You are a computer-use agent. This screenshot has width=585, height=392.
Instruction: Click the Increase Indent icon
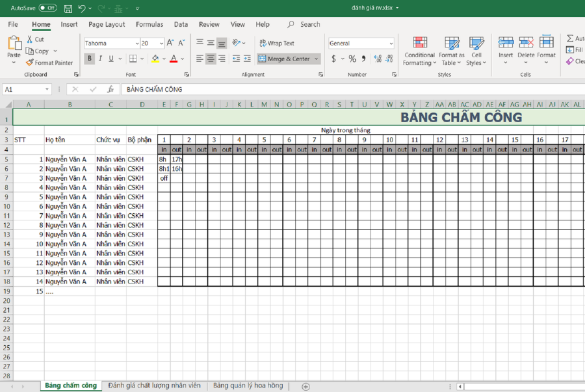click(x=247, y=59)
